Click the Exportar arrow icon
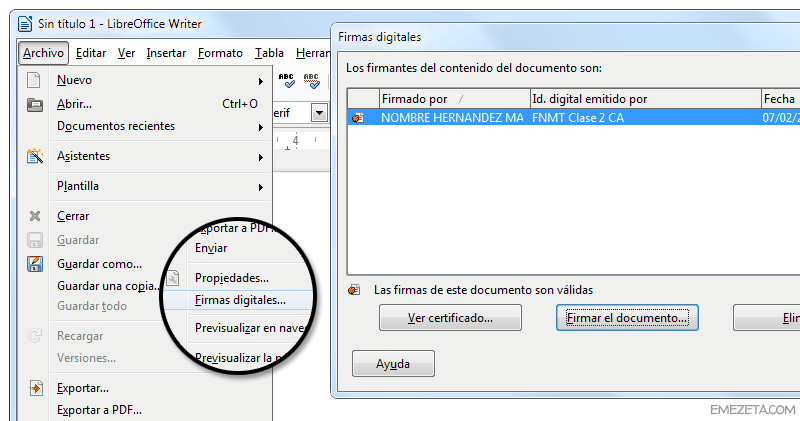The width and height of the screenshot is (800, 421). (x=36, y=388)
